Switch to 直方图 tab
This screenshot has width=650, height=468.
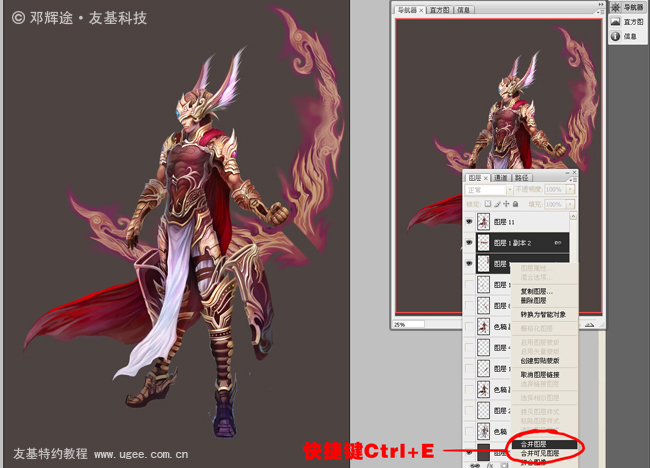[x=439, y=10]
